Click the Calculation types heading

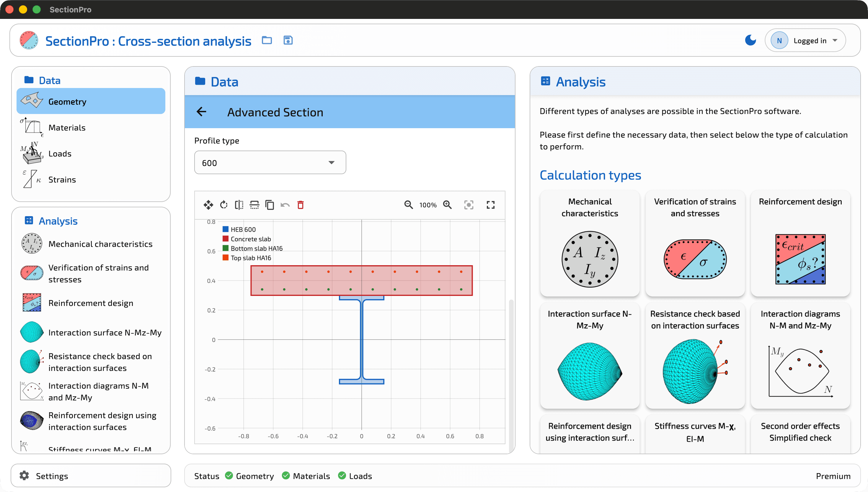pyautogui.click(x=590, y=175)
